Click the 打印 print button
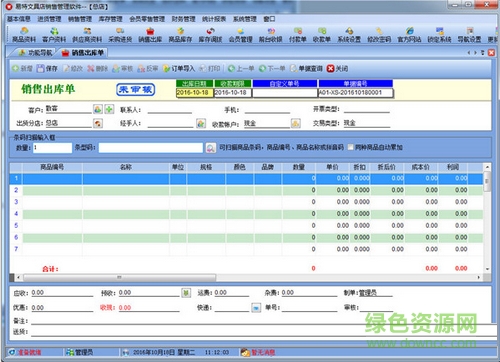Image resolution: width=500 pixels, height=362 pixels. click(210, 68)
